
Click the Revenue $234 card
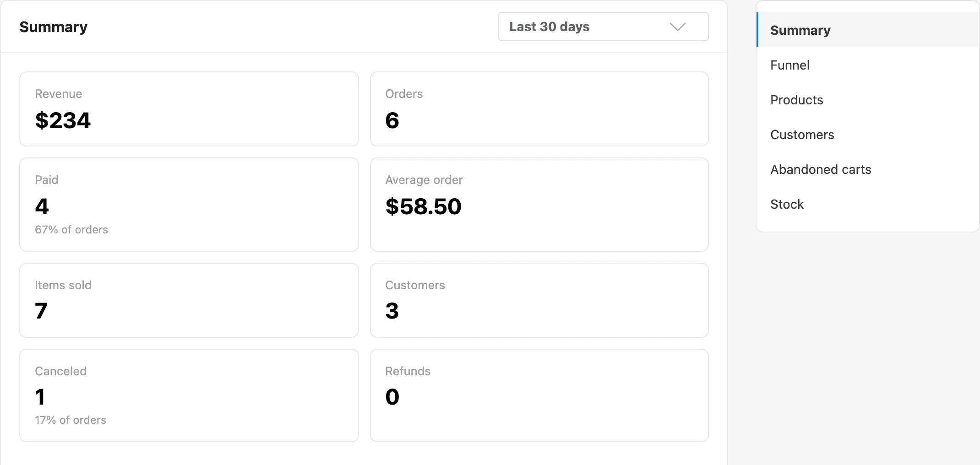[x=189, y=109]
